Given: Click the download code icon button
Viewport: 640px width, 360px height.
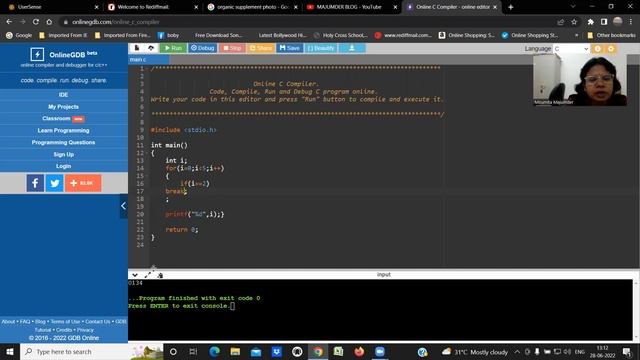Looking at the screenshot, I should pos(352,48).
